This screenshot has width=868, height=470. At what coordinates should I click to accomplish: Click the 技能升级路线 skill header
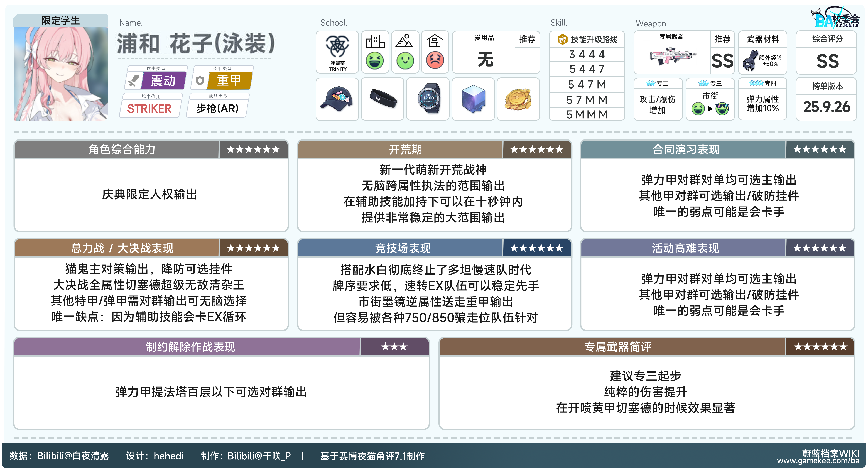(587, 39)
